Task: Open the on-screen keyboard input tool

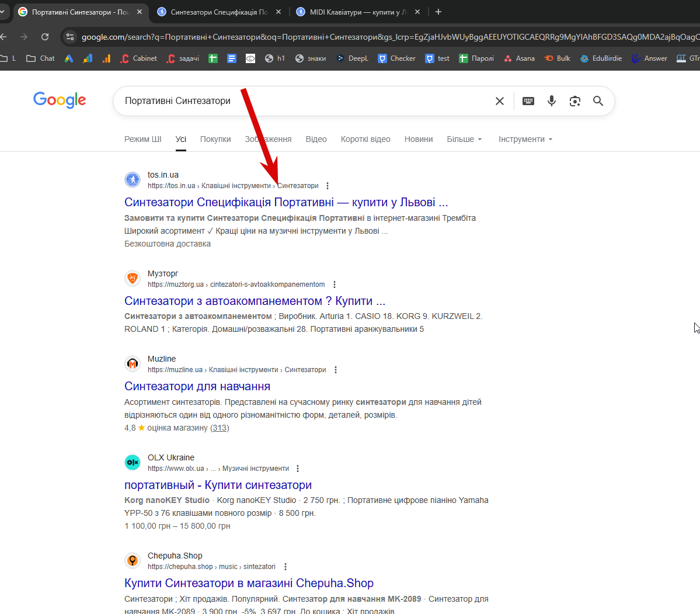Action: (528, 101)
